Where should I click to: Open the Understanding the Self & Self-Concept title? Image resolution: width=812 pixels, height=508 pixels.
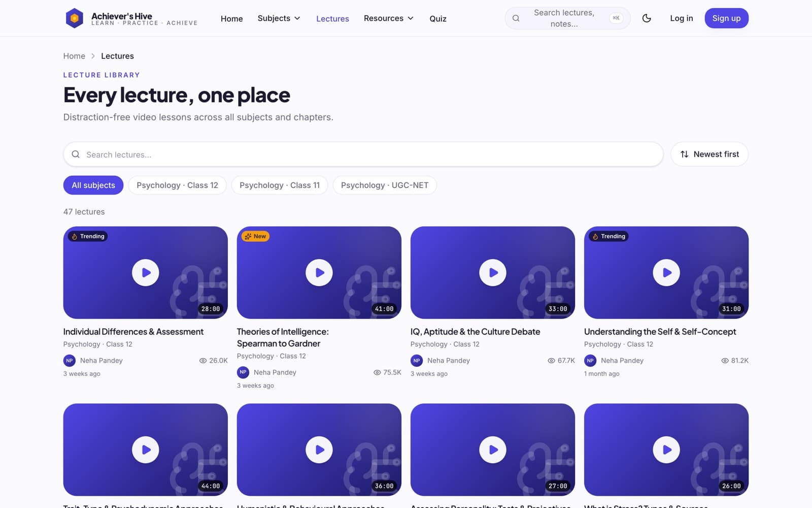click(x=660, y=332)
